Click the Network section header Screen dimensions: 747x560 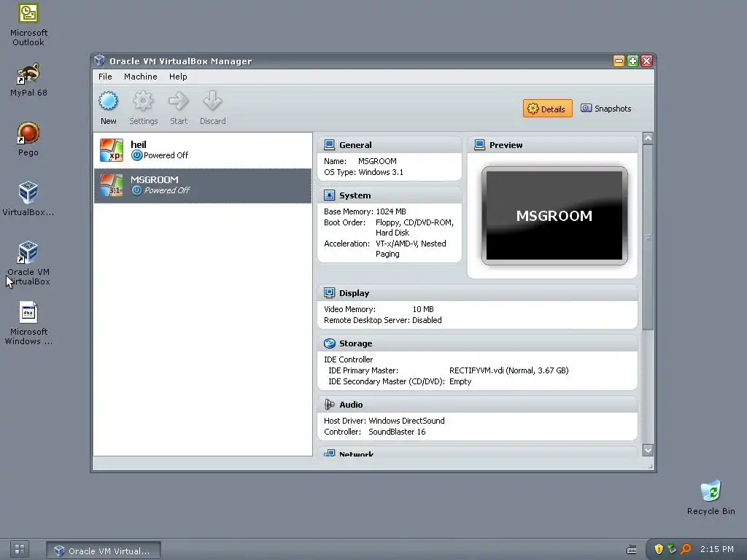[477, 452]
